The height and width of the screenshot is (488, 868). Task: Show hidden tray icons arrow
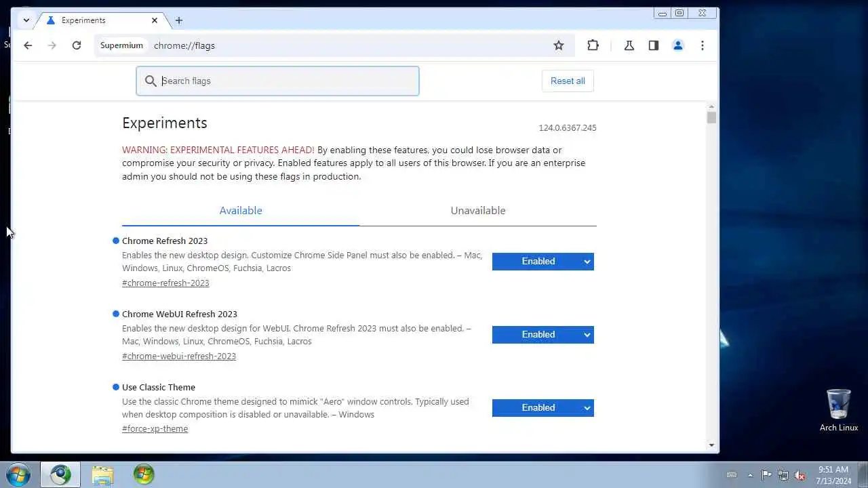click(750, 475)
